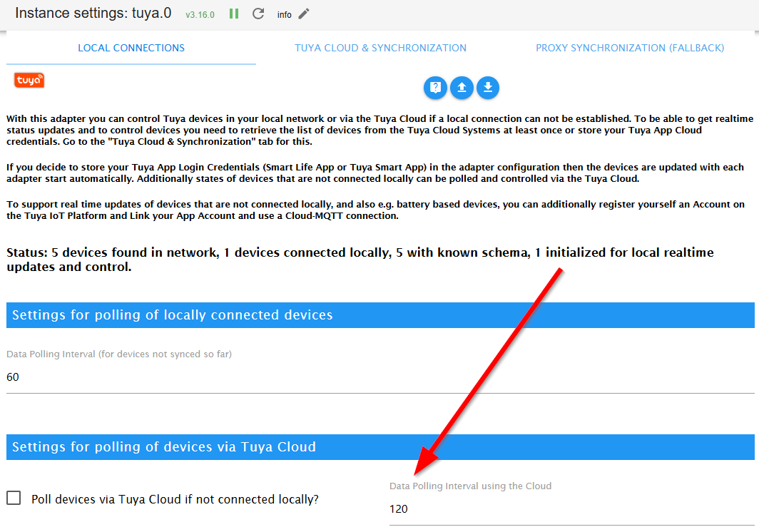Image resolution: width=759 pixels, height=532 pixels.
Task: Click the 'Data Polling Interval (for devices not synced so far)' label
Action: click(119, 354)
